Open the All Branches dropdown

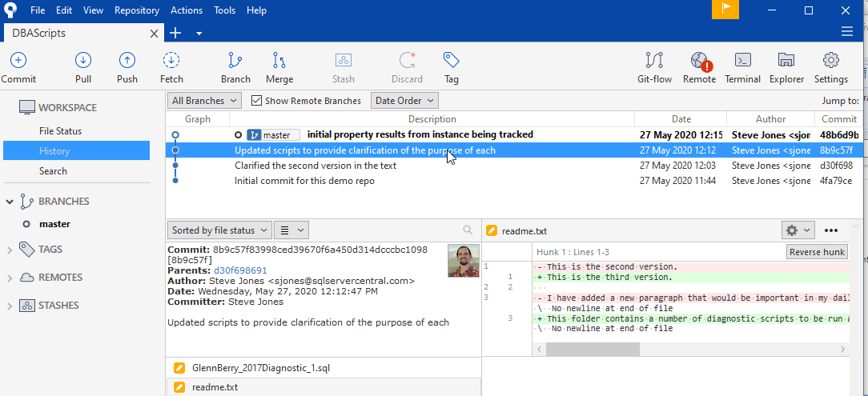[x=204, y=101]
